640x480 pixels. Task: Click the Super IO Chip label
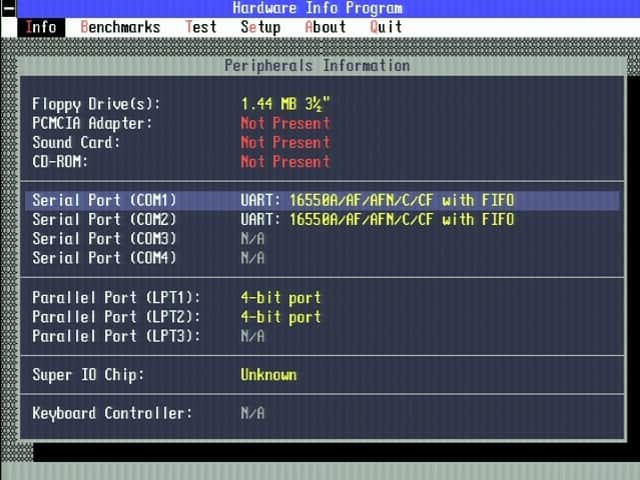pos(88,375)
